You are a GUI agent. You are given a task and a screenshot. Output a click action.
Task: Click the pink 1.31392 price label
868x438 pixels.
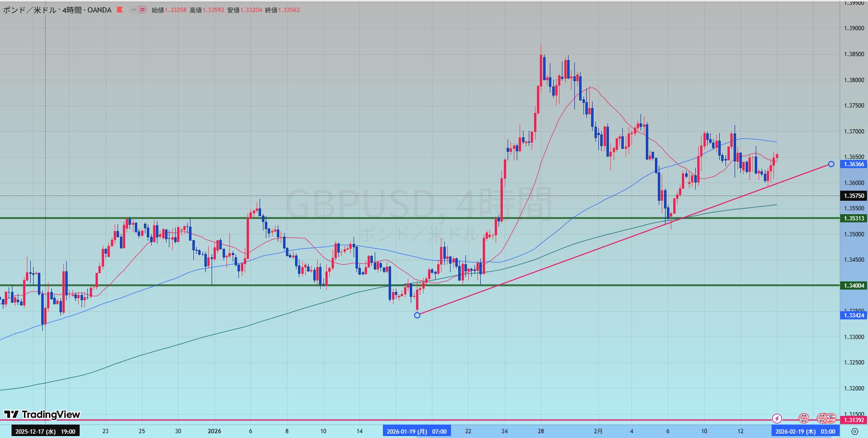tap(854, 420)
